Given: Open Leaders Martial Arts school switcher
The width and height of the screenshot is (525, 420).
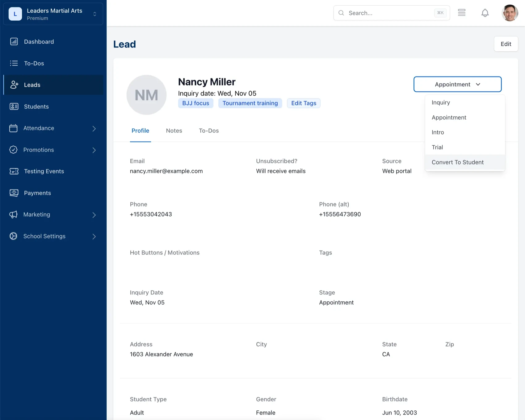Looking at the screenshot, I should tap(53, 14).
